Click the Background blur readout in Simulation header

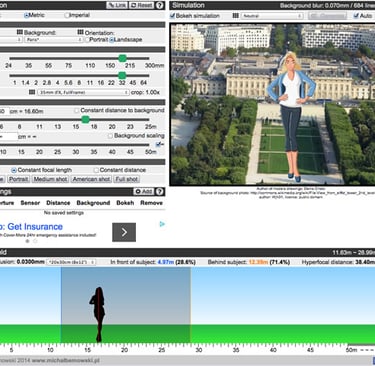(x=327, y=5)
